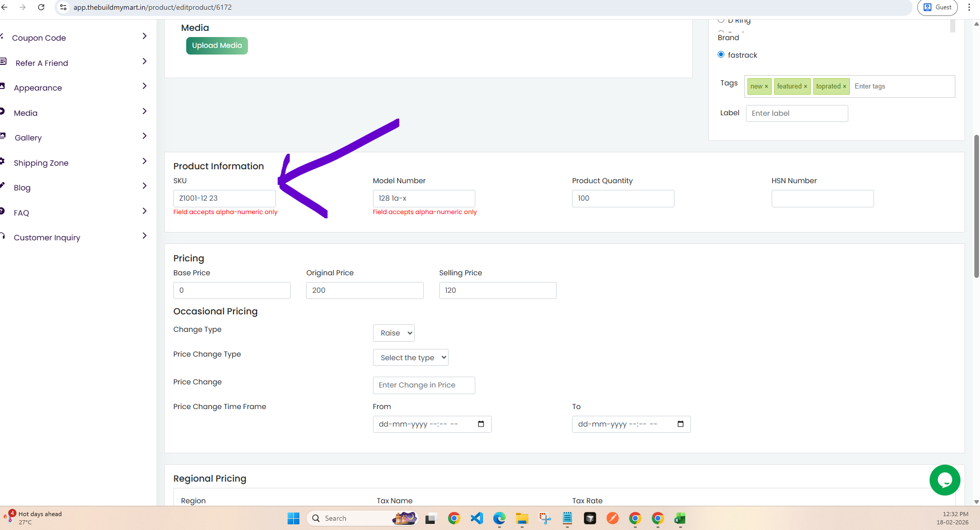The image size is (980, 530).
Task: Edit the Original Price field
Action: point(365,290)
